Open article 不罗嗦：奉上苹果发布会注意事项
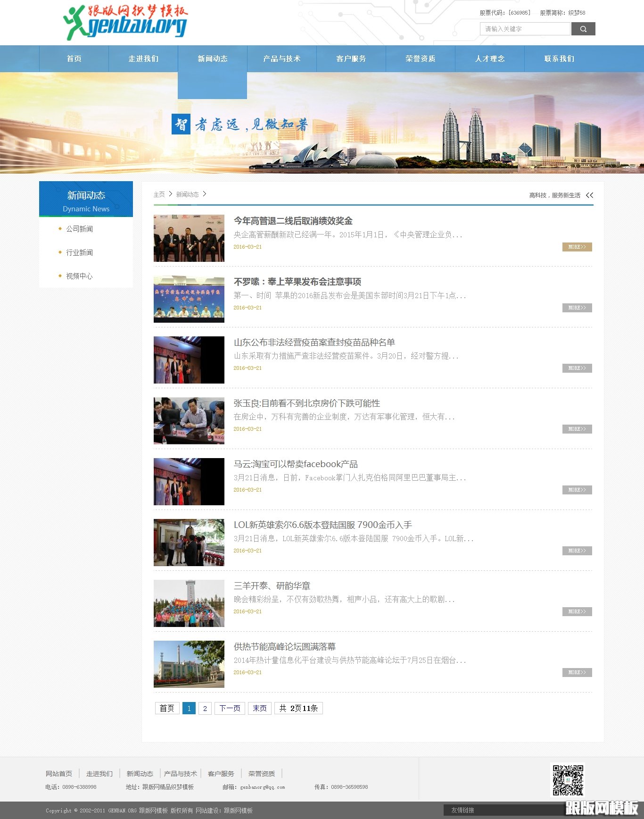 click(x=297, y=282)
